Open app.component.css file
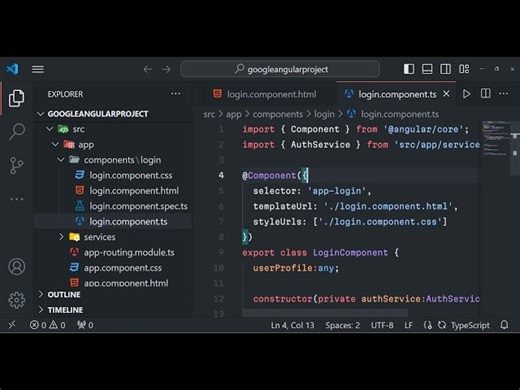520x390 pixels. pyautogui.click(x=122, y=268)
